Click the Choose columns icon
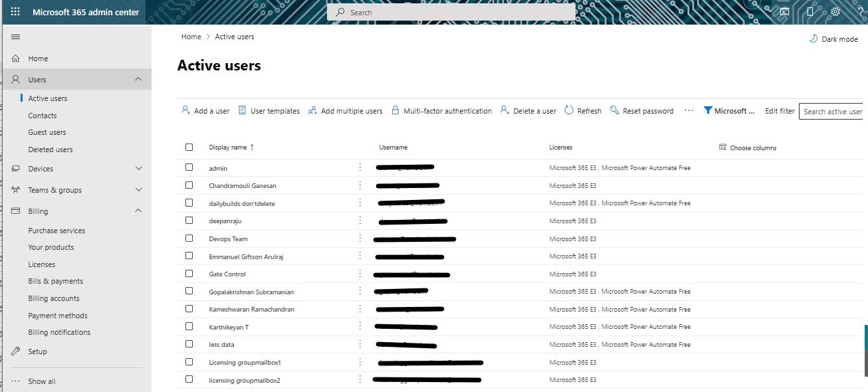 coord(723,147)
